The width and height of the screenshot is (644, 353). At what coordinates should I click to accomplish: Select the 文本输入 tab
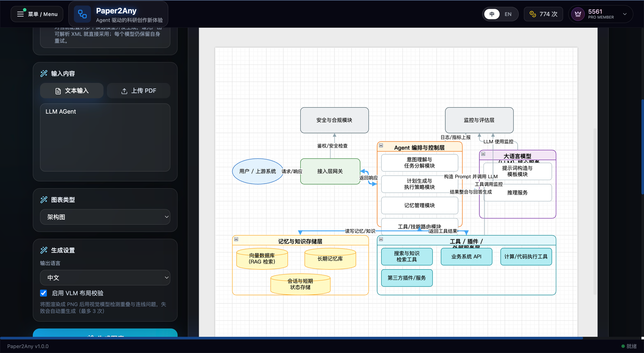click(72, 91)
